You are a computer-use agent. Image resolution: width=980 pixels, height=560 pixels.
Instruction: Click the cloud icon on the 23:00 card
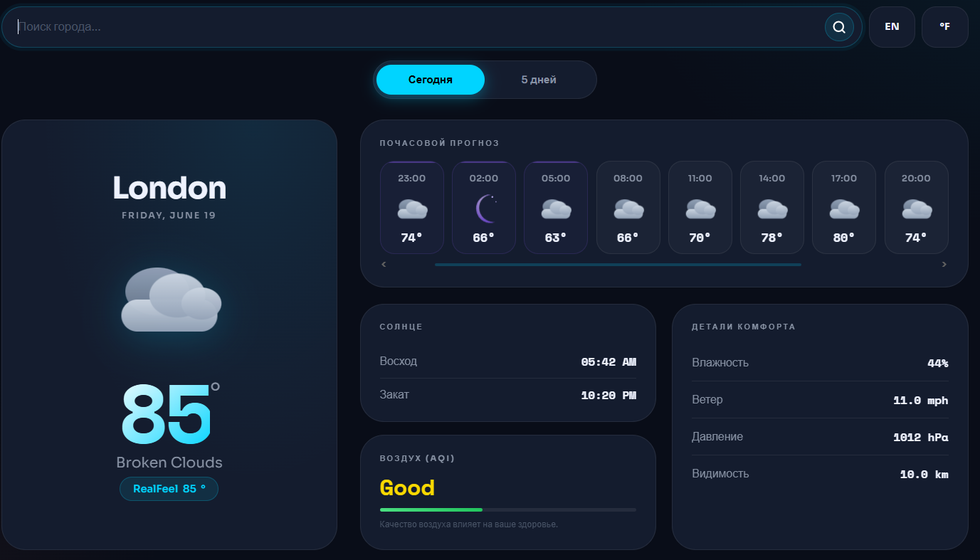pos(412,208)
